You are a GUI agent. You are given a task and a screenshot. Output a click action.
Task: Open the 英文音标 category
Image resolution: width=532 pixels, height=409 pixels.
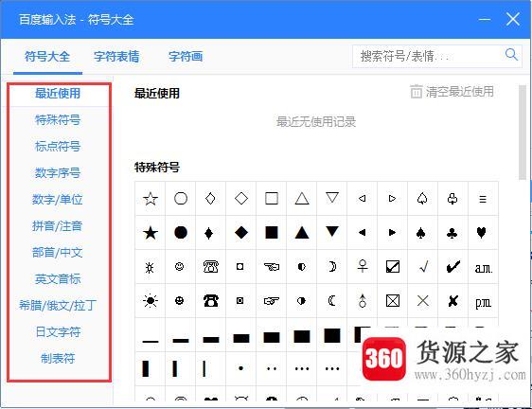[58, 279]
